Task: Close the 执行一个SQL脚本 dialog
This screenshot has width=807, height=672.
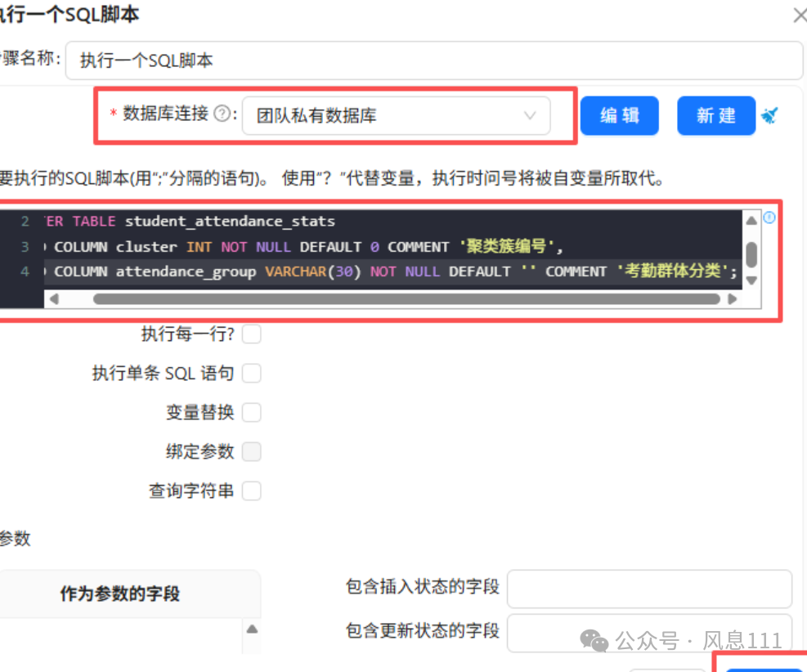Action: pos(800,16)
